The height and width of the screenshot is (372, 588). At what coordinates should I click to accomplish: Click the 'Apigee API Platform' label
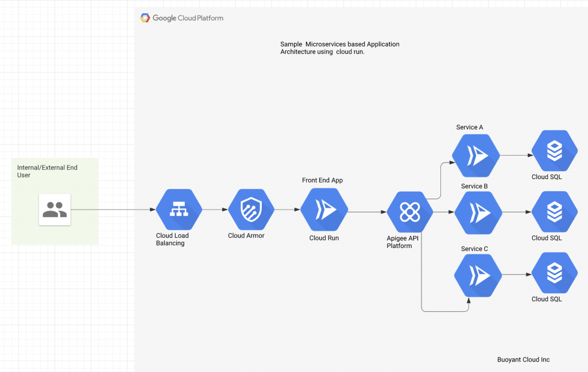[403, 242]
